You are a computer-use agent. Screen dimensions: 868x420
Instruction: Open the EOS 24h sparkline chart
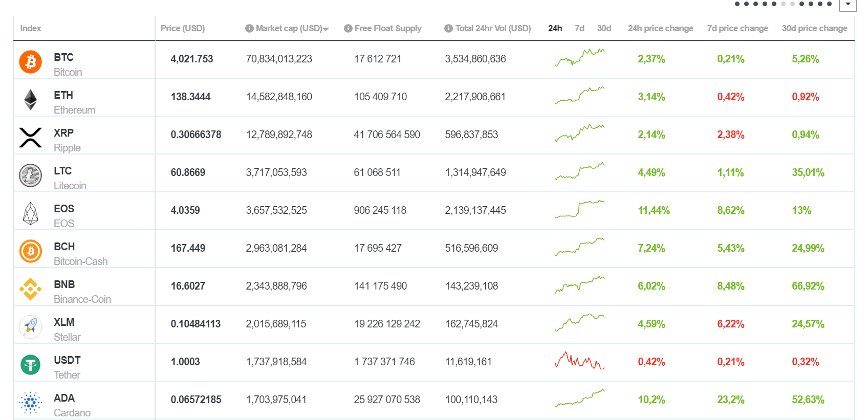[580, 209]
